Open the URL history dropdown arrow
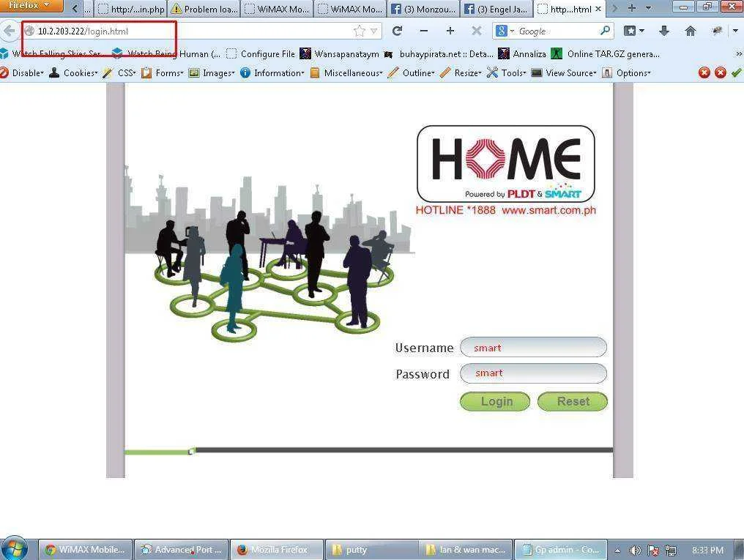The height and width of the screenshot is (560, 744). 374,31
